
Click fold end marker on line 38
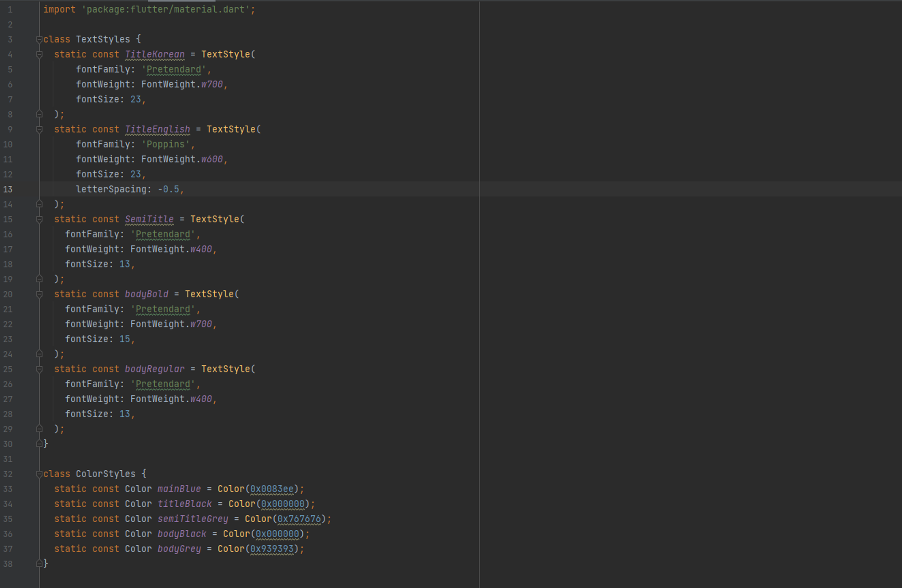[39, 564]
